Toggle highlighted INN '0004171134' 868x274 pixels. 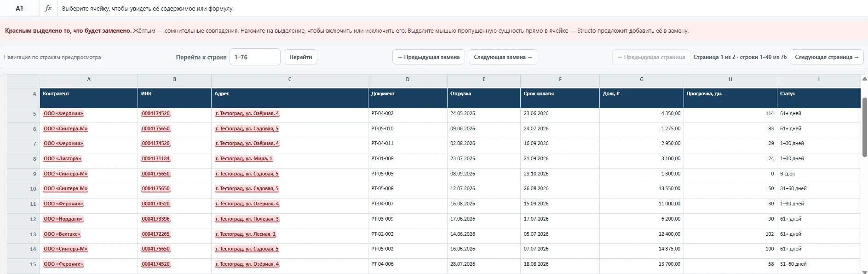pos(156,159)
